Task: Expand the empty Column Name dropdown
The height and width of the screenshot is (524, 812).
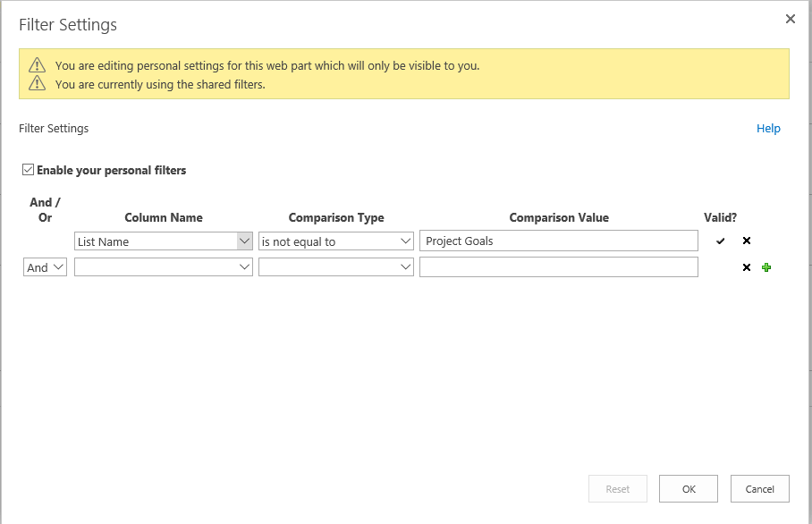Action: click(x=163, y=267)
